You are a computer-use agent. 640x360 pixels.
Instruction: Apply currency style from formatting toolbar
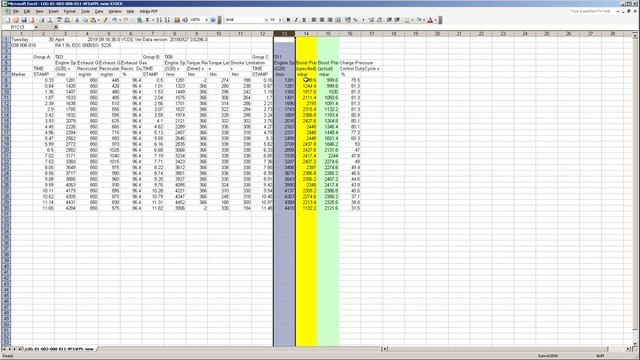(x=348, y=20)
